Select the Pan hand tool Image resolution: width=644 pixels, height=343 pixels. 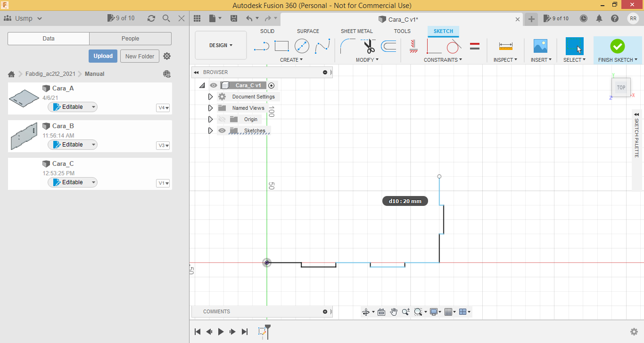pyautogui.click(x=394, y=312)
